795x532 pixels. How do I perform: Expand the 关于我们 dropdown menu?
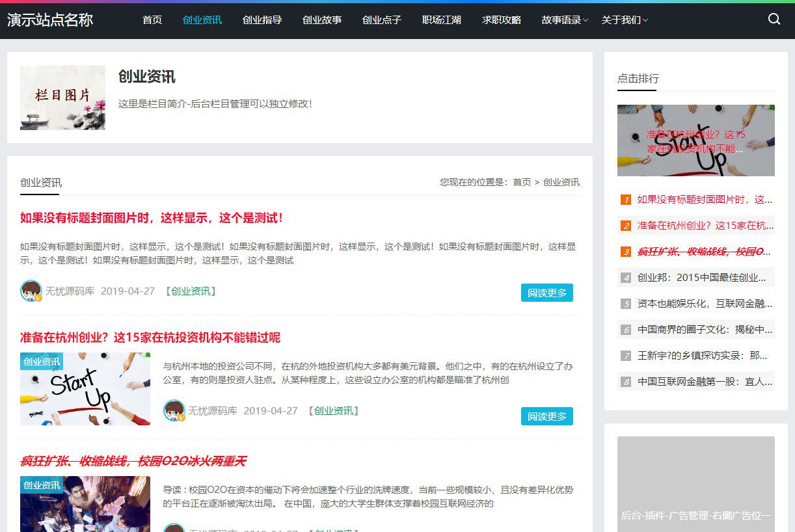point(621,20)
